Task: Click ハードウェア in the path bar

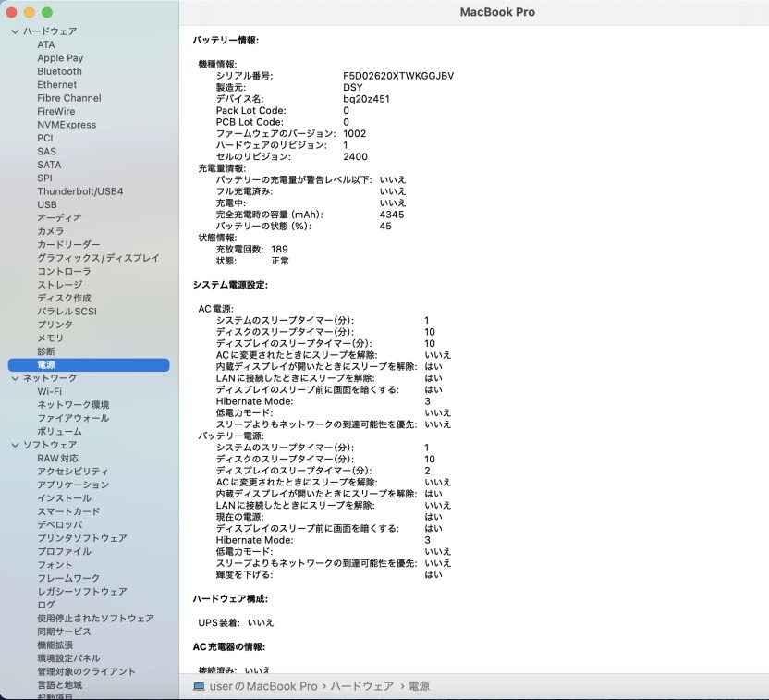Action: 362,686
